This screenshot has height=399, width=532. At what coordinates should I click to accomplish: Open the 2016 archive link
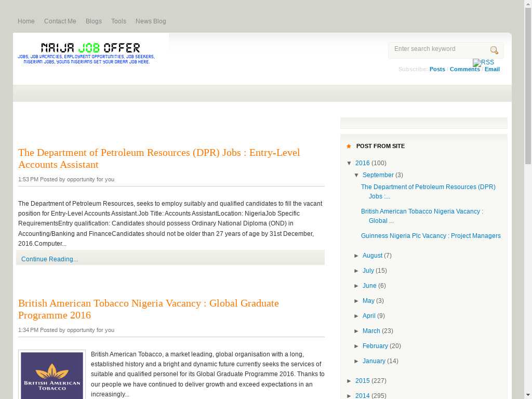pos(362,163)
